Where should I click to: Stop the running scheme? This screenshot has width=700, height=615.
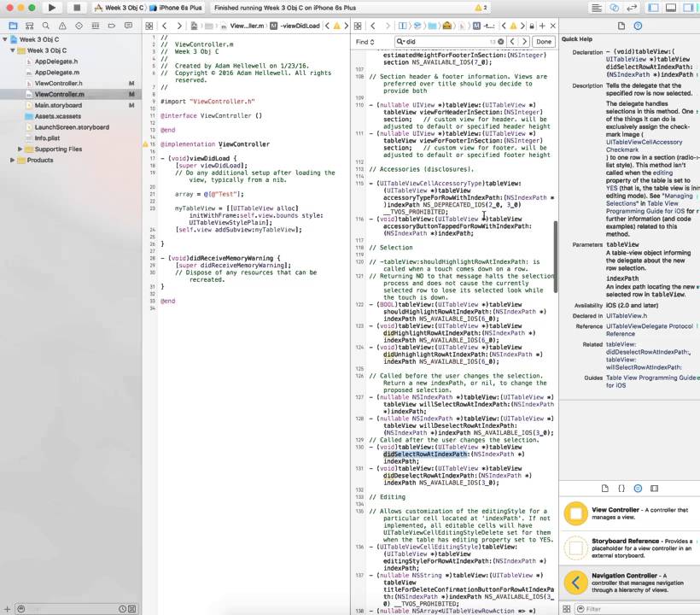click(x=77, y=8)
